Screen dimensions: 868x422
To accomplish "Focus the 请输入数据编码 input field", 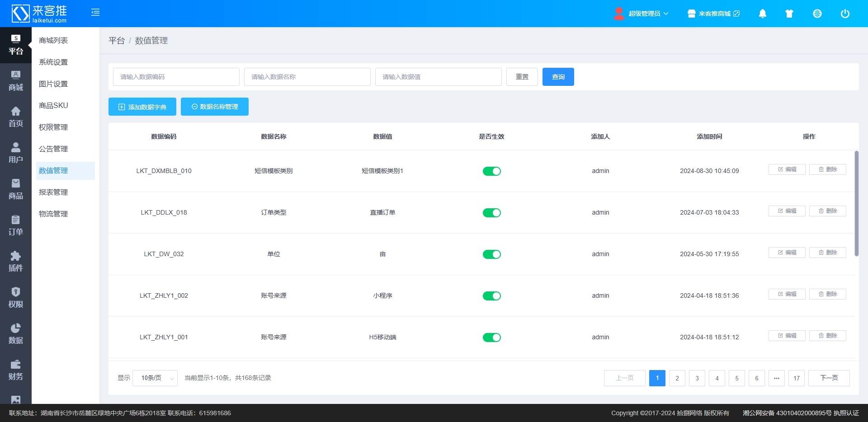I will pyautogui.click(x=176, y=77).
